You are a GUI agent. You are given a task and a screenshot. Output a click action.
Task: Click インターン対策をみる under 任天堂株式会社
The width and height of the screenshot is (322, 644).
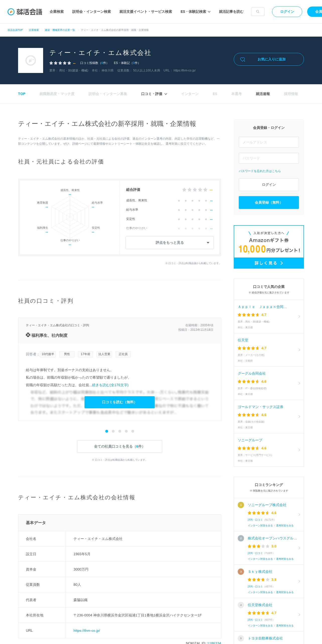point(260,625)
